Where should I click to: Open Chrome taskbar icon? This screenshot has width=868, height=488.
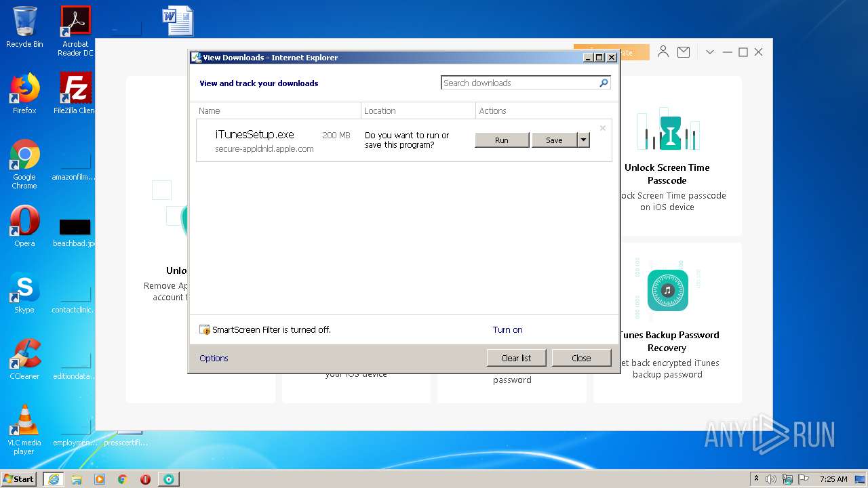pyautogui.click(x=123, y=479)
